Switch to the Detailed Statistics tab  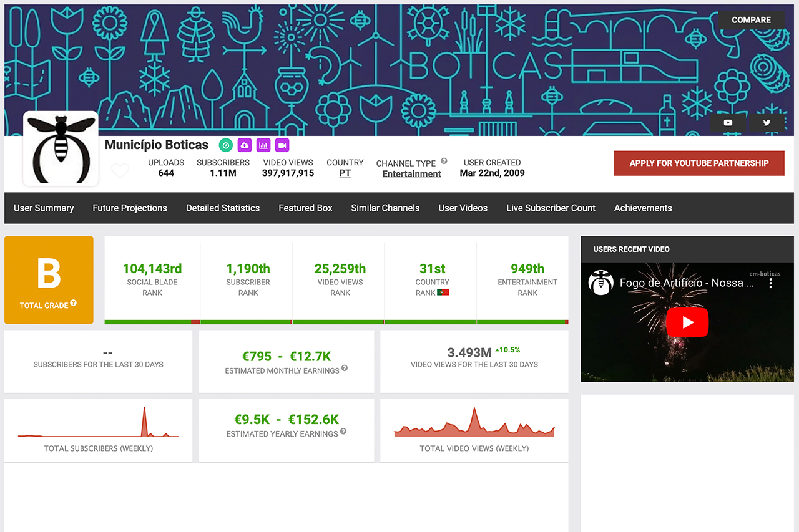click(x=223, y=208)
